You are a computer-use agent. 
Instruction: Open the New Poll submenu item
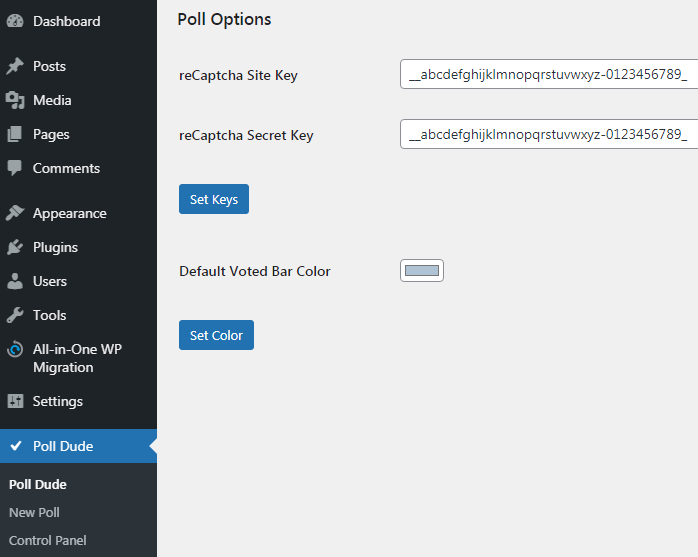pyautogui.click(x=34, y=512)
